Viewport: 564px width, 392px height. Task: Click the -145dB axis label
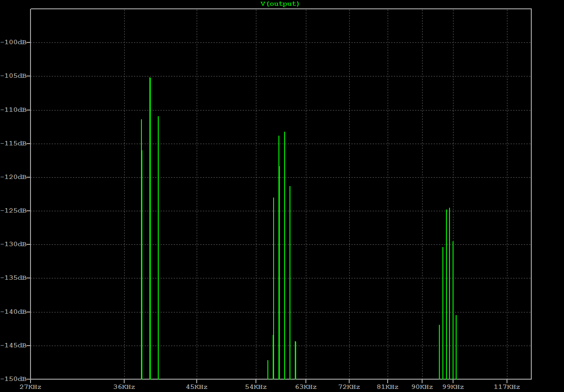pyautogui.click(x=14, y=345)
